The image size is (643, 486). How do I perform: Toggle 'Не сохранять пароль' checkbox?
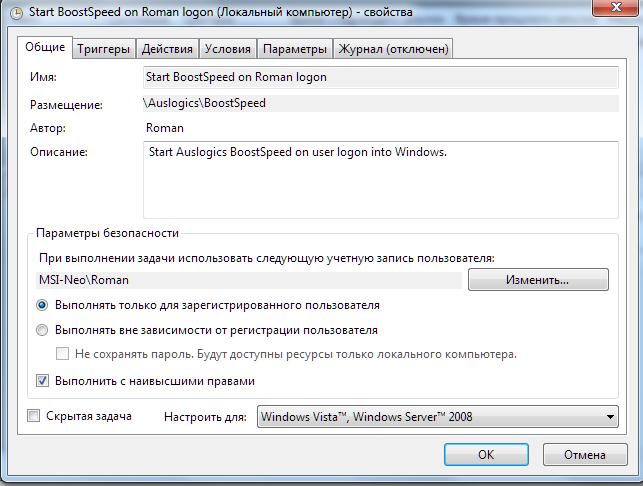(62, 354)
